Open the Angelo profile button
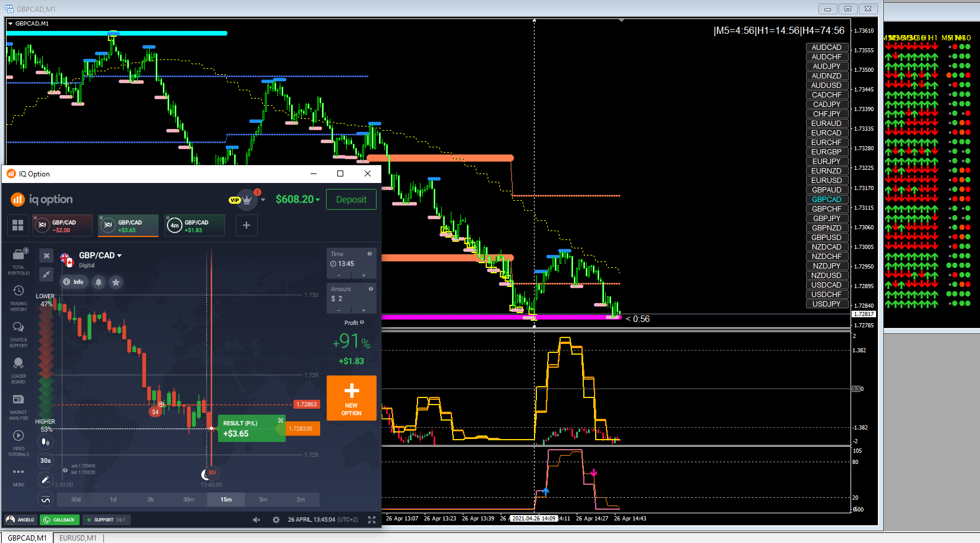 (20, 520)
